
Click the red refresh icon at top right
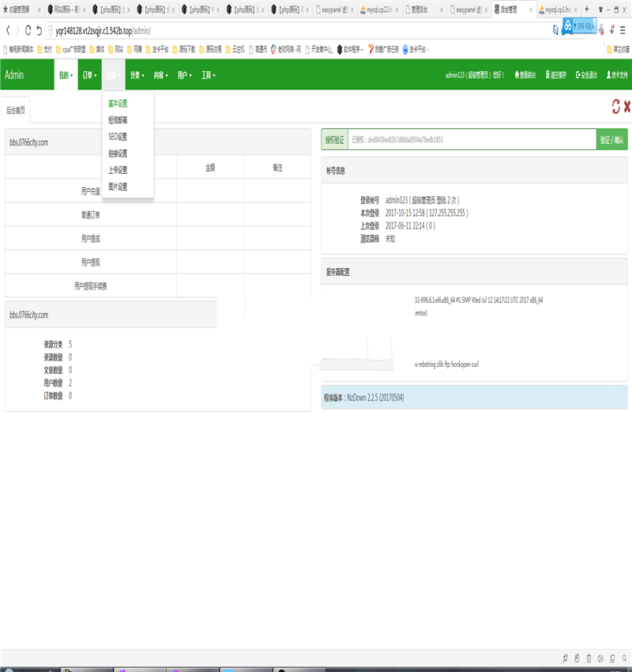[x=615, y=106]
